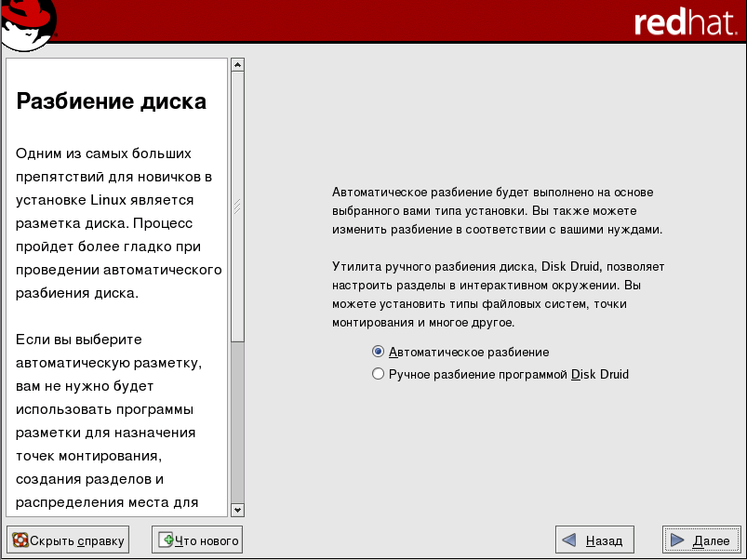Select the Автоматическое разбиение radio button

[x=378, y=353]
